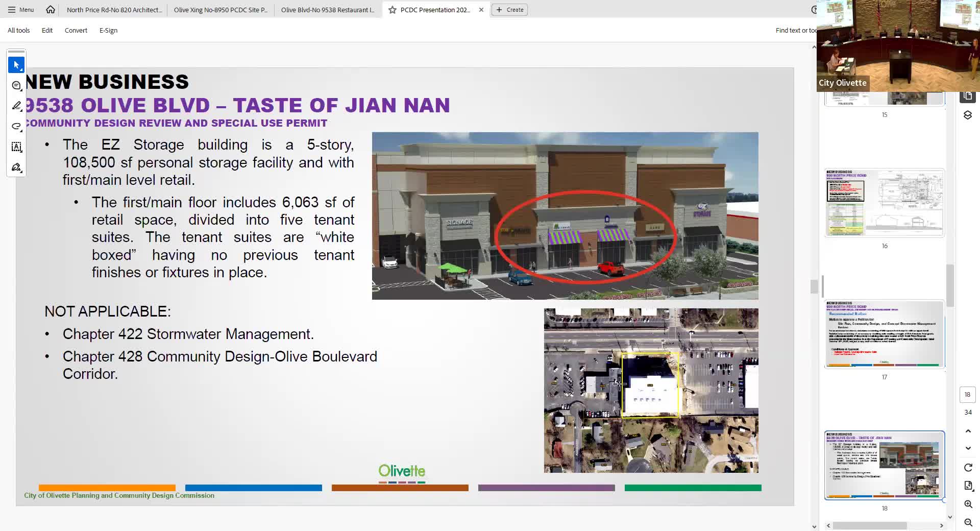The width and height of the screenshot is (980, 531).
Task: Activate the add text box tool
Action: click(x=16, y=147)
